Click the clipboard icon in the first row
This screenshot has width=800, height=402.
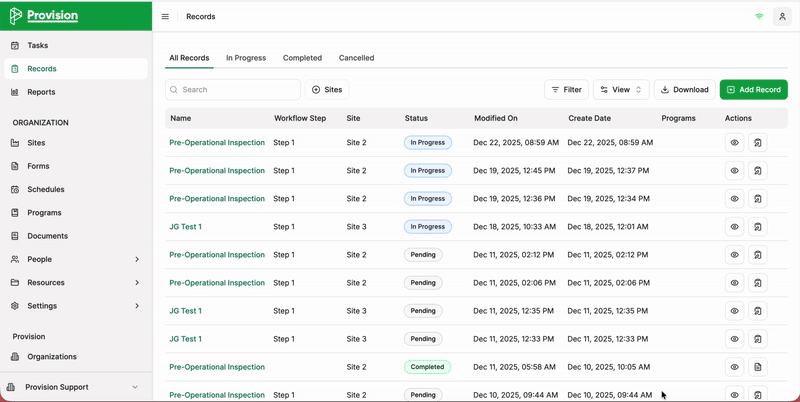[758, 143]
